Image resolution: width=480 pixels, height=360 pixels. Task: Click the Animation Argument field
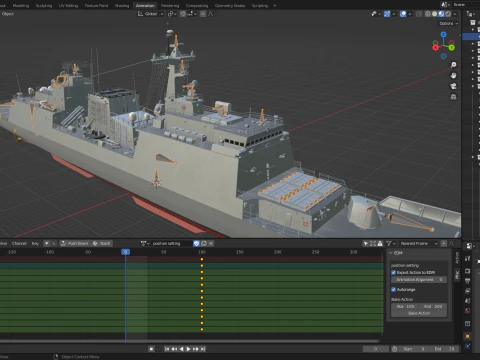[x=419, y=280]
